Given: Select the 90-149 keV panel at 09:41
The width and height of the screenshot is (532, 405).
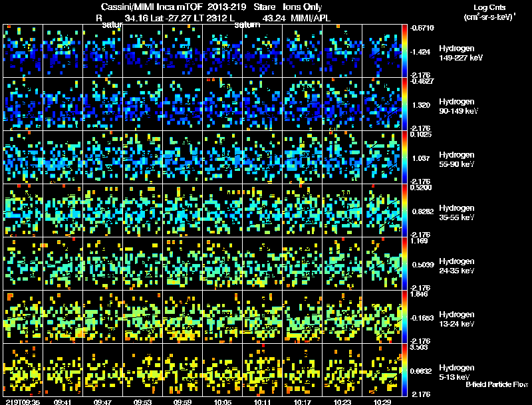Looking at the screenshot, I should 63,104.
